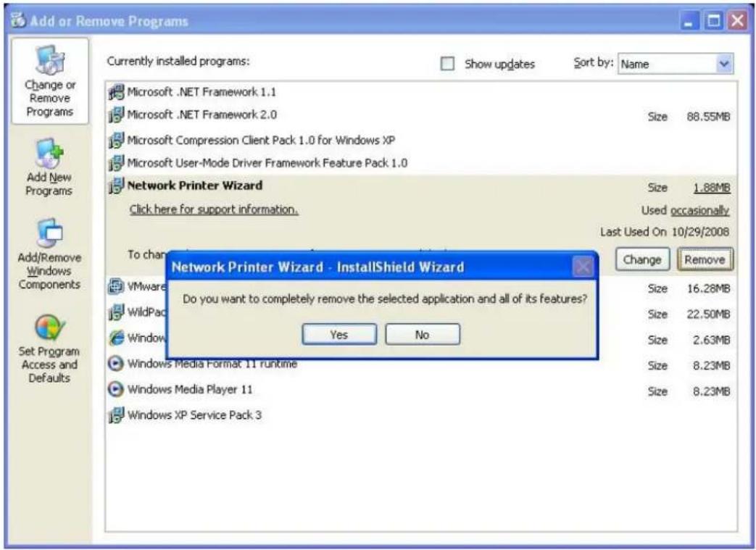Click the Add or Remove Programs title bar icon
756x550 pixels.
point(19,21)
